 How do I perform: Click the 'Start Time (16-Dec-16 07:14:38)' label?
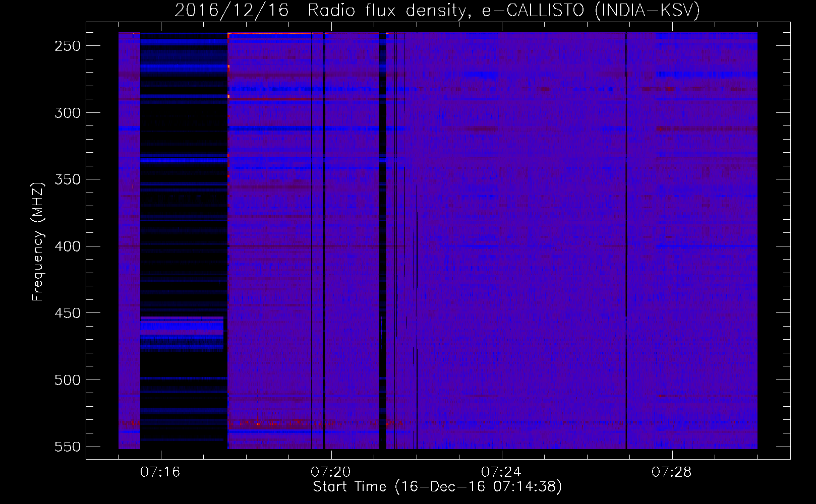437,486
